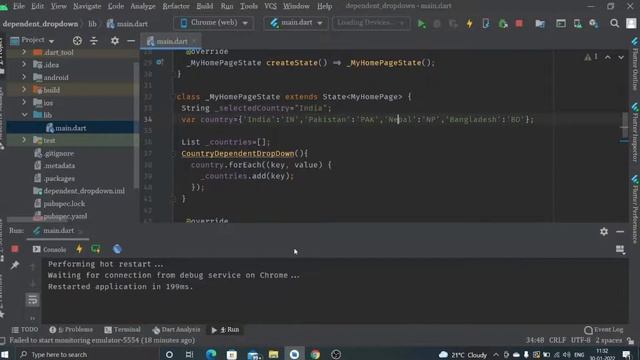Viewport: 640px width, 360px height.
Task: Select main.dart in project tree
Action: pyautogui.click(x=70, y=128)
